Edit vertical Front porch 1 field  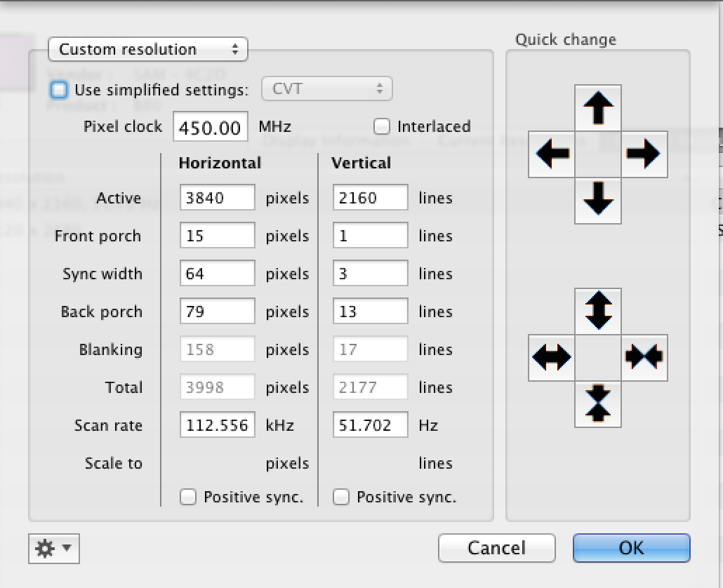[370, 236]
